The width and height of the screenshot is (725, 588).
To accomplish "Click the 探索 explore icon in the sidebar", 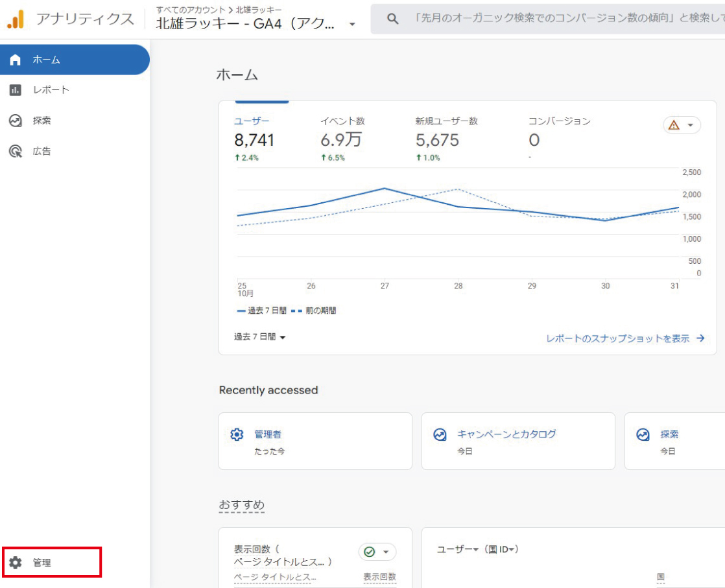I will coord(16,121).
